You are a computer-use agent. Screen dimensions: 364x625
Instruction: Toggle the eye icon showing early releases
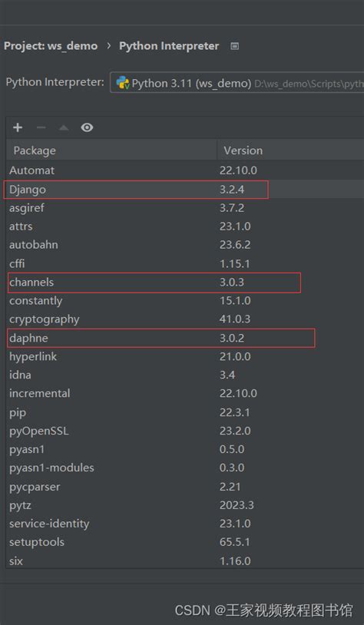coord(87,127)
